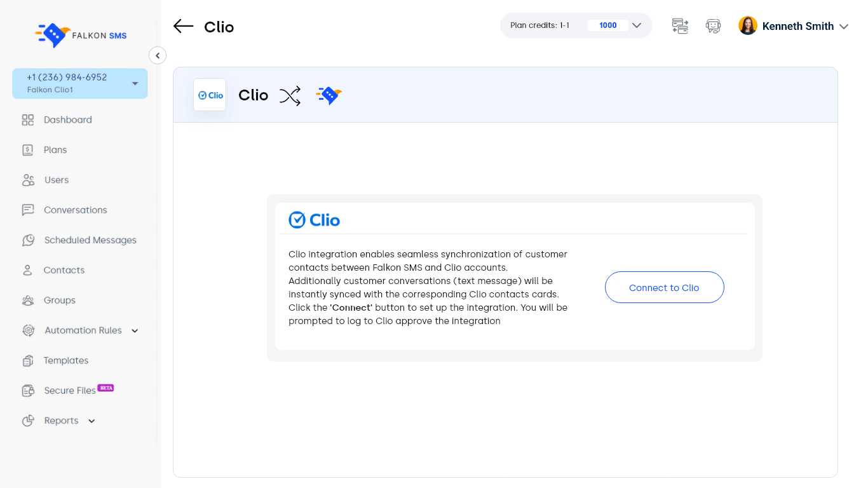
Task: Click the Automation Rules gear icon
Action: coord(28,330)
